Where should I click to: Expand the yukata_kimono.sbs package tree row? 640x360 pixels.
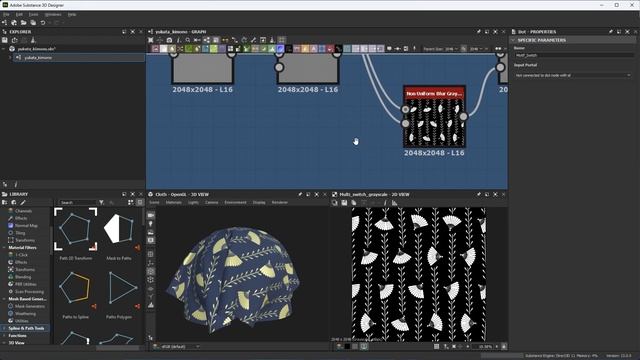pos(4,49)
